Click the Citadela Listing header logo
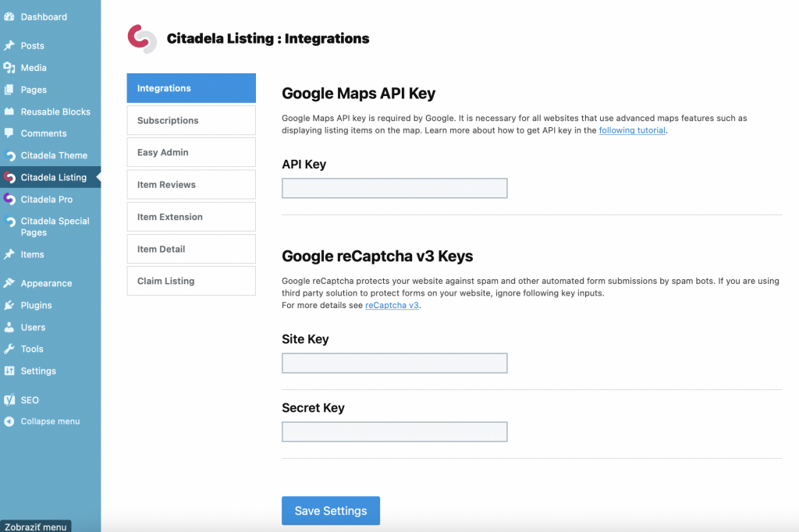 coord(142,39)
